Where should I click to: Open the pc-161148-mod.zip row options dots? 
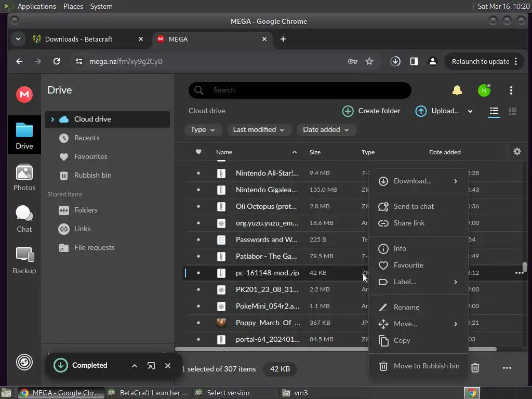coord(519,273)
